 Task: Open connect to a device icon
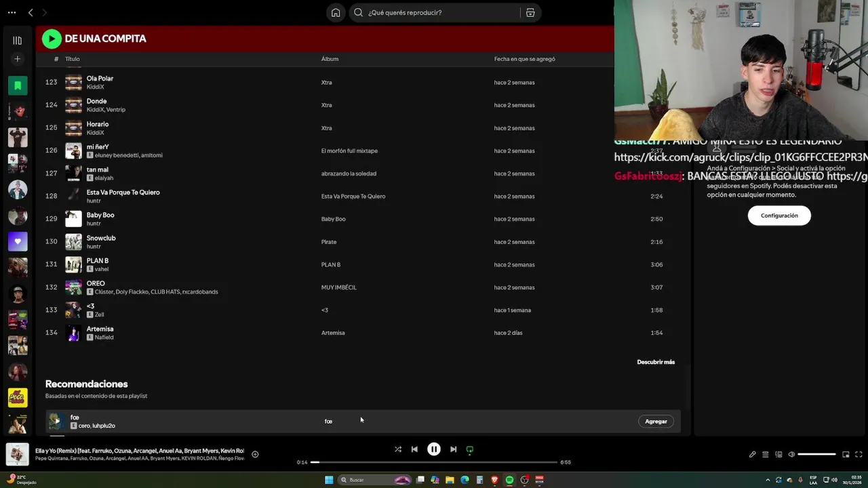778,454
